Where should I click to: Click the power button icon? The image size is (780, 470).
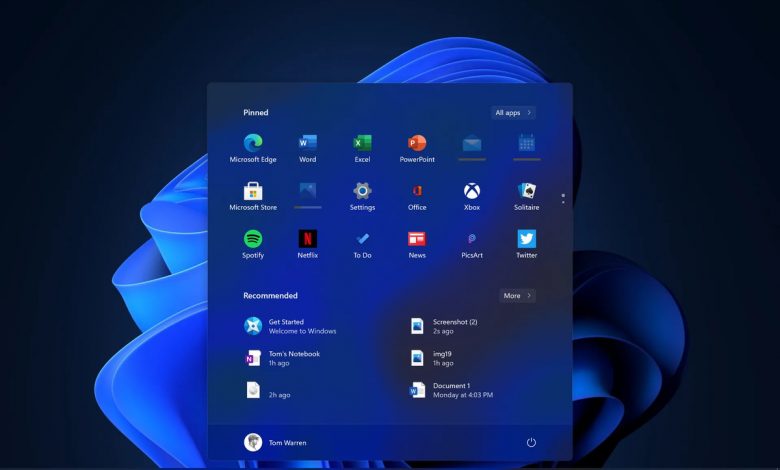(x=531, y=442)
